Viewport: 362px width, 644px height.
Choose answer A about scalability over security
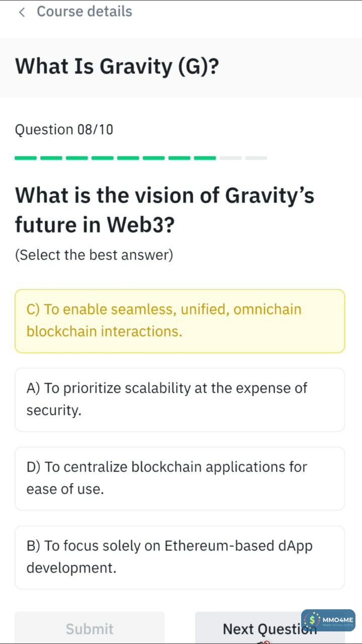[x=179, y=399]
